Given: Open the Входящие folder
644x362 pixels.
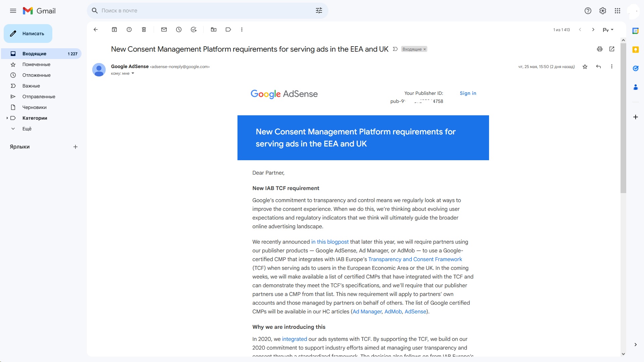Looking at the screenshot, I should point(42,54).
